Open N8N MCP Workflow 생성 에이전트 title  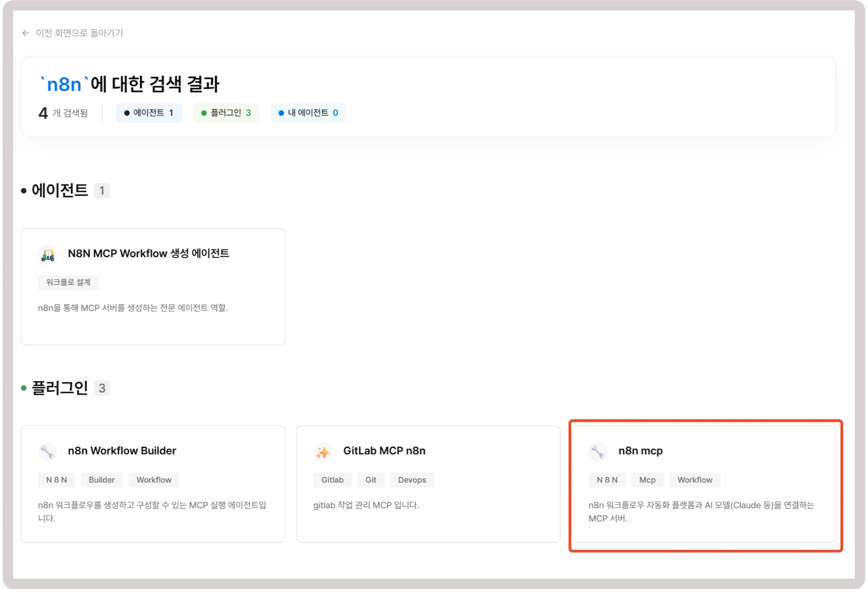click(148, 253)
